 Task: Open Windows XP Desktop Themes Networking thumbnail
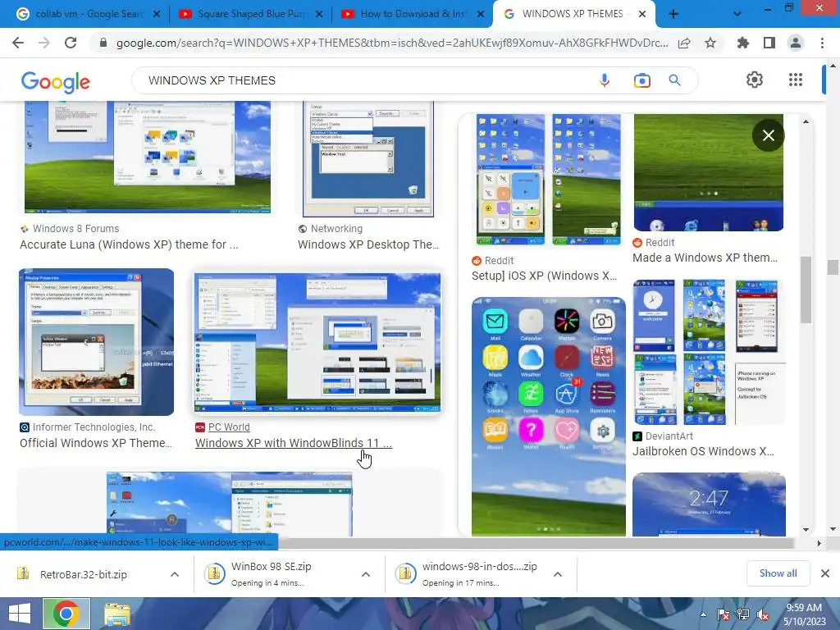click(368, 159)
